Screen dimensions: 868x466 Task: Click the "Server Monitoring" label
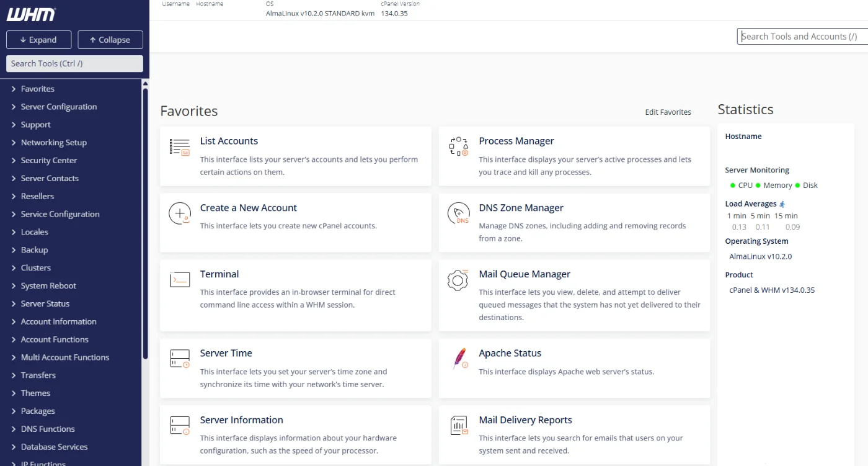(x=757, y=170)
